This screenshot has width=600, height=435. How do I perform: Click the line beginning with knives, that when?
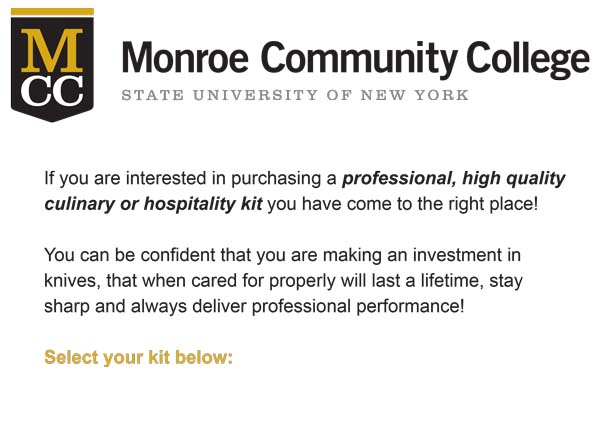[x=283, y=281]
